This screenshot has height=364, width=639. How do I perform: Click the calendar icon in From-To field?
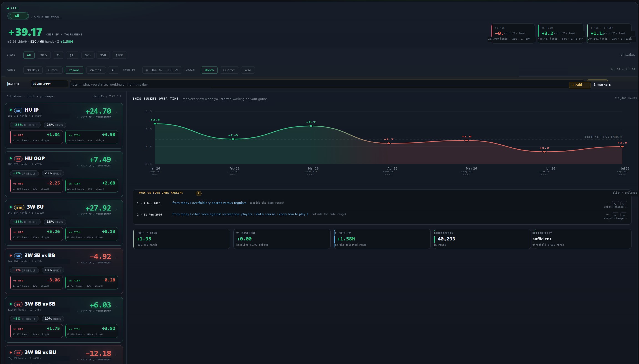pos(146,70)
